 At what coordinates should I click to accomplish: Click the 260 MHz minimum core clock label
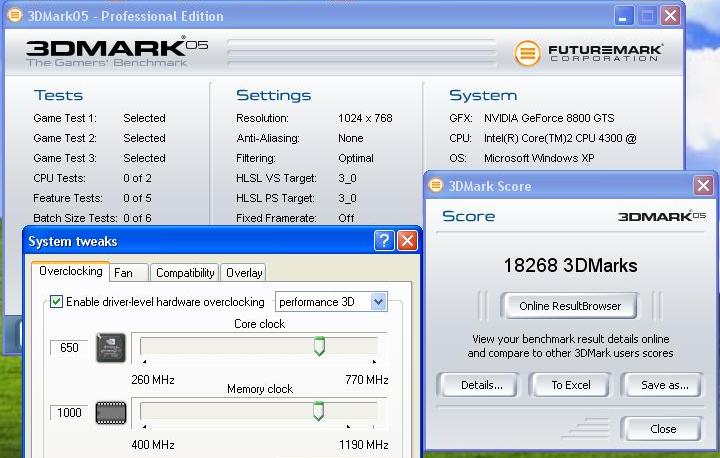[x=152, y=380]
